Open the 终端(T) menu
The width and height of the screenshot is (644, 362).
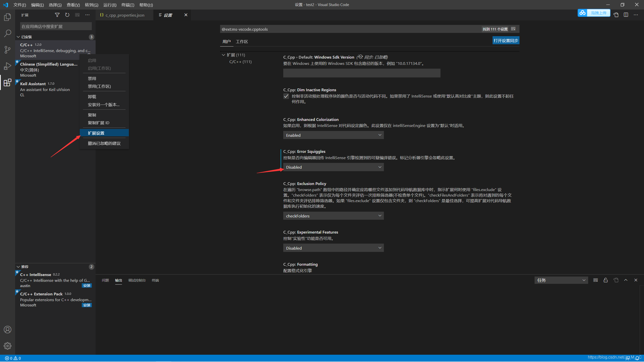point(128,5)
